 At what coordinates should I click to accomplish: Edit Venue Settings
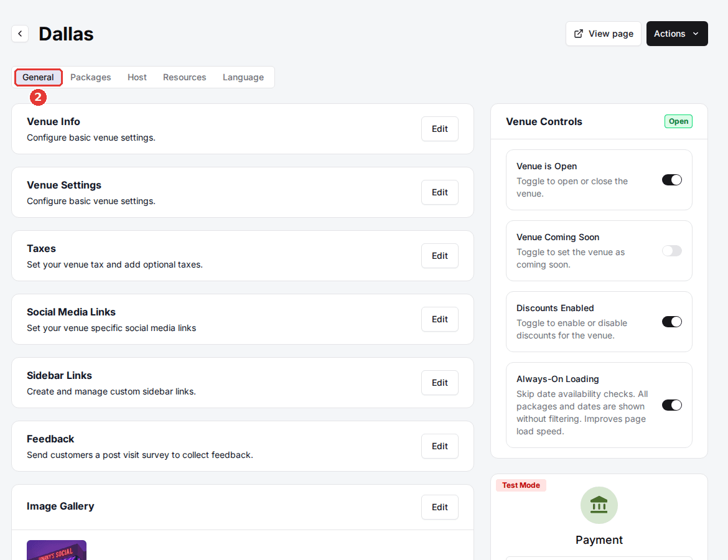click(440, 192)
